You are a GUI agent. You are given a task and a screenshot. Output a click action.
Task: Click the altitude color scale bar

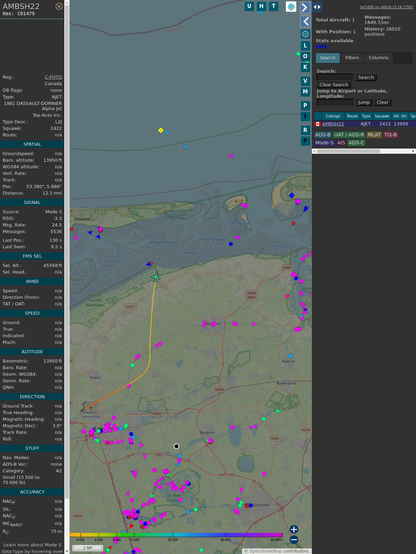(177, 535)
